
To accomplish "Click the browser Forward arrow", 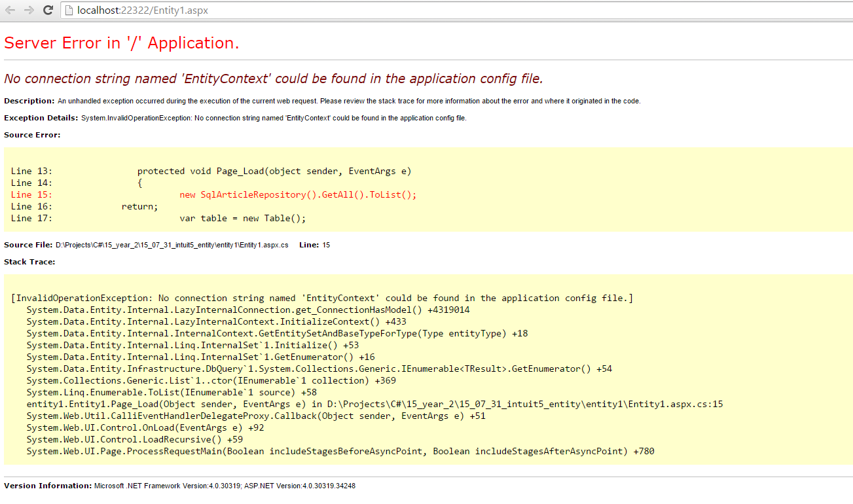I will [x=29, y=10].
